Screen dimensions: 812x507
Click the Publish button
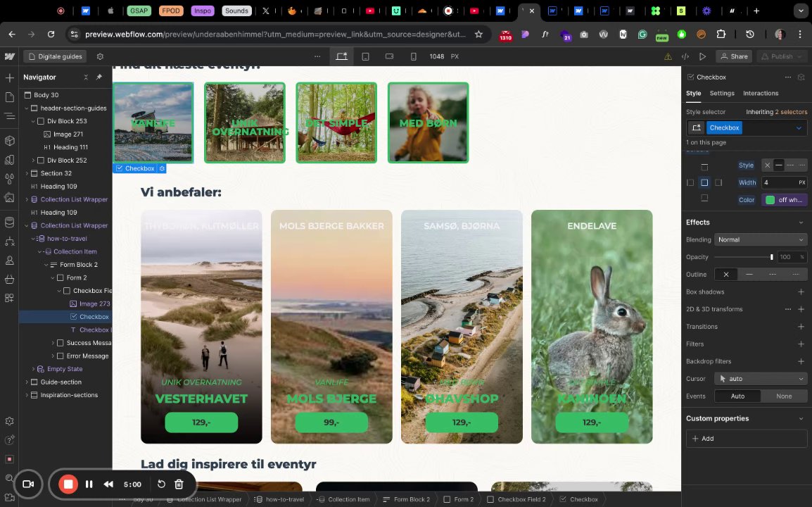pyautogui.click(x=782, y=56)
